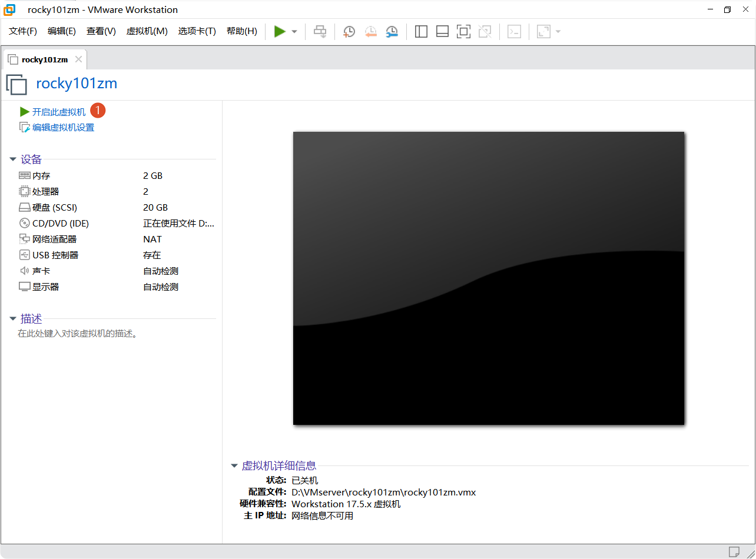Click the rocky101zm.vmx configuration file path
This screenshot has width=756, height=559.
point(384,493)
